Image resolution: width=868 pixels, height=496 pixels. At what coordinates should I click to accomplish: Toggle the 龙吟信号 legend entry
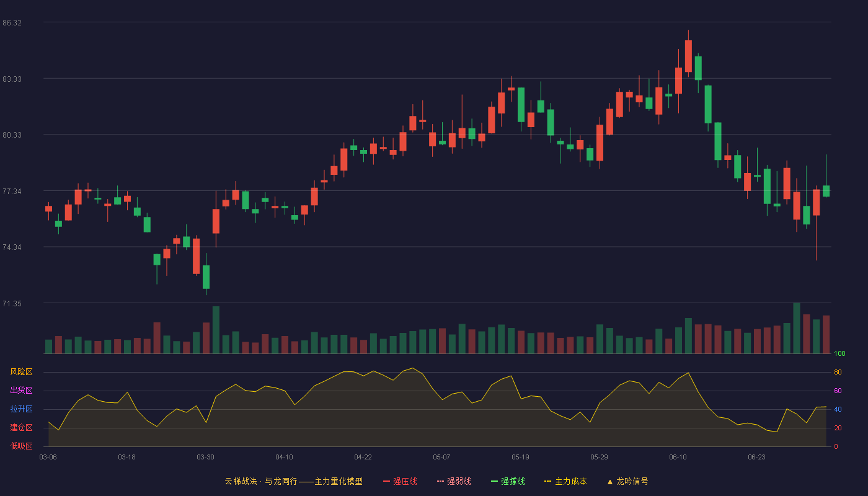[x=627, y=481]
